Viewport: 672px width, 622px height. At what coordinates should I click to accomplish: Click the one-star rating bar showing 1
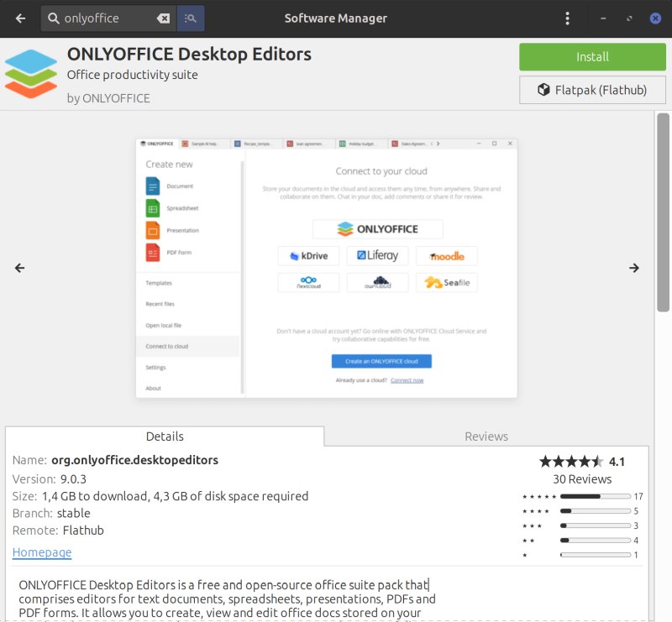click(596, 555)
